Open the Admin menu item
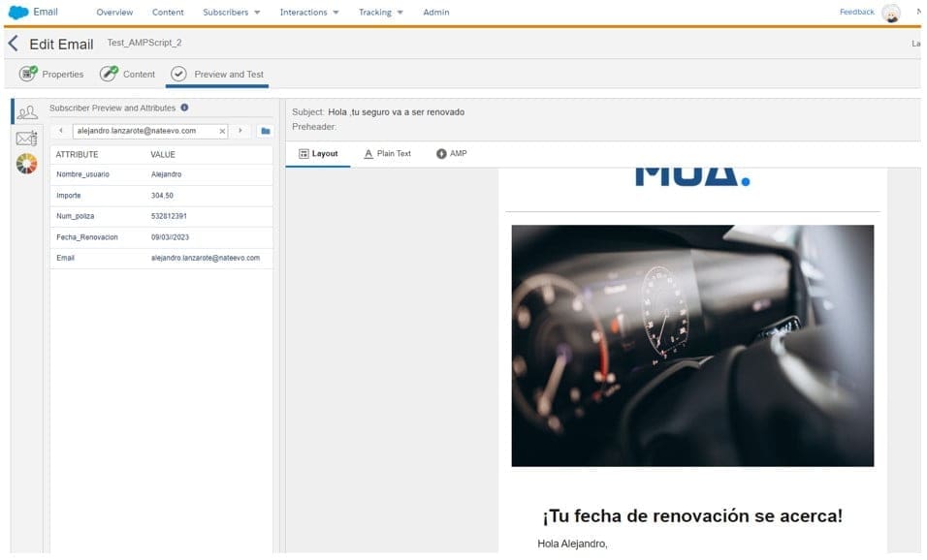 (x=436, y=13)
